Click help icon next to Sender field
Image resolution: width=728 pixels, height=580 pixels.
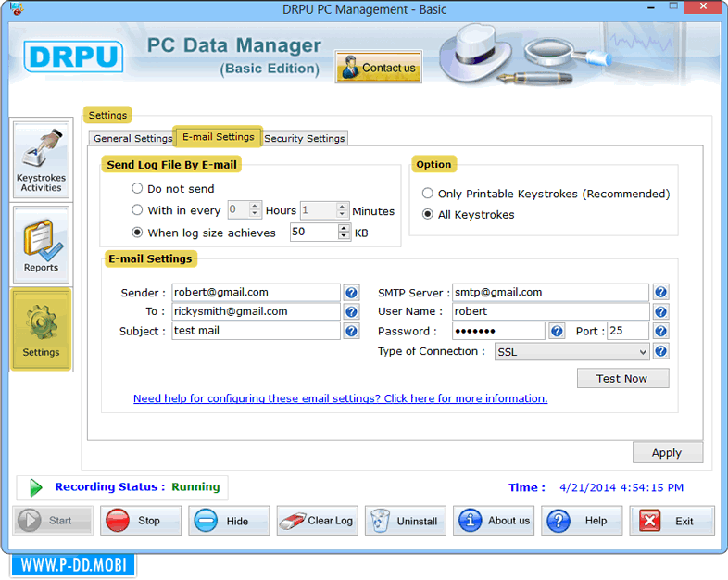pos(351,293)
